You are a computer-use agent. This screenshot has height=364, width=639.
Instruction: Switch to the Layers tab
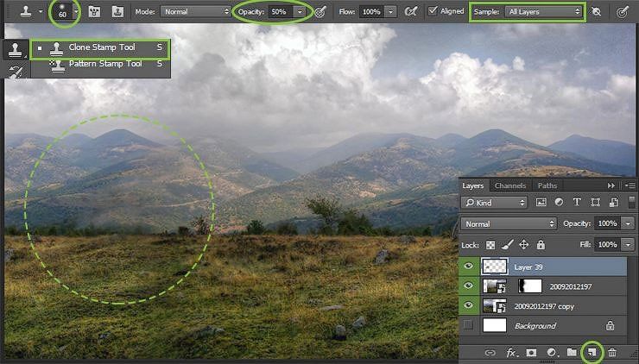click(x=472, y=185)
